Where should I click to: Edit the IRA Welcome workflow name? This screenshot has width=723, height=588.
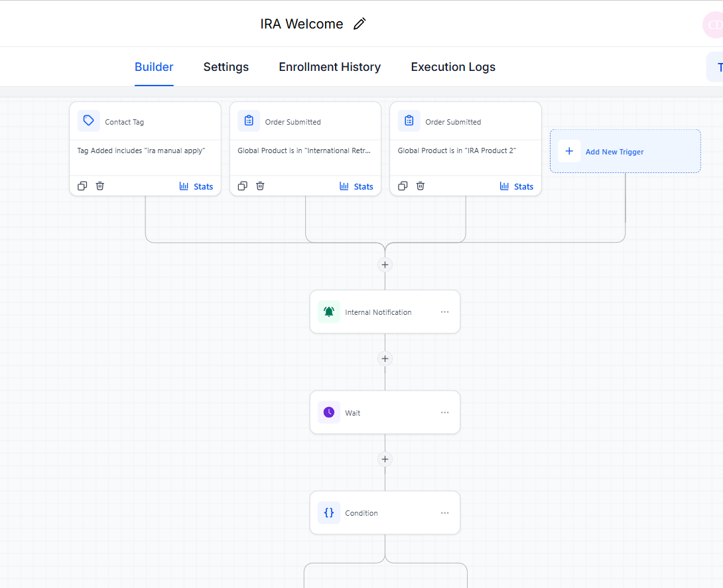pos(360,23)
